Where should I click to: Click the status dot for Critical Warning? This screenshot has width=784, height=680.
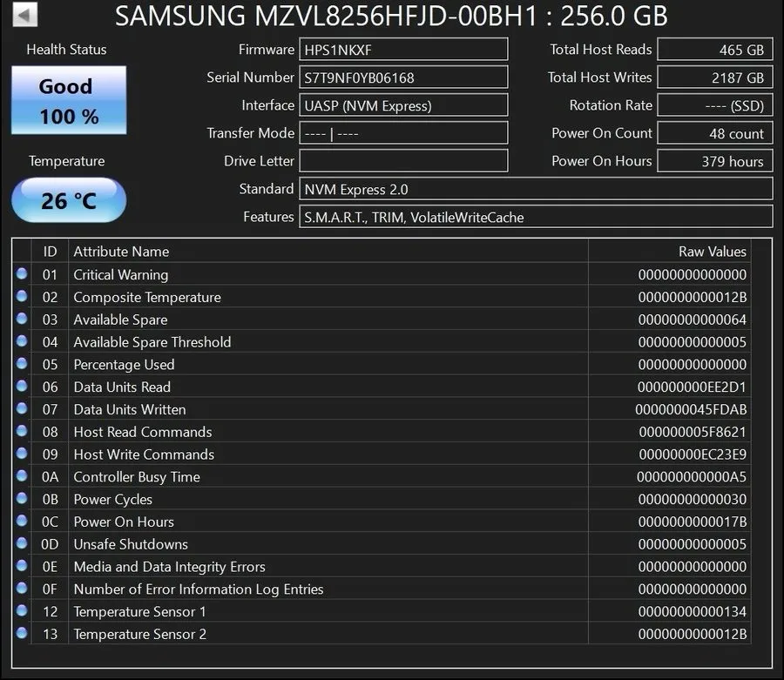point(22,273)
